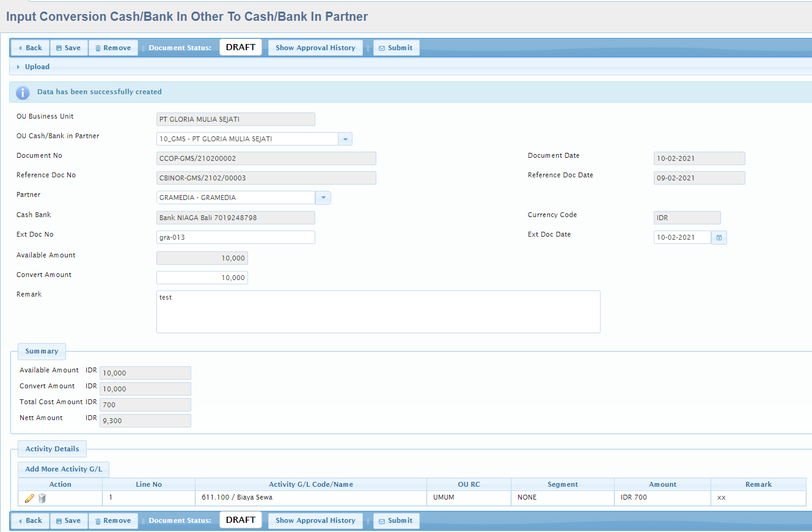
Task: Click the page title Input Conversion Cash/Bank
Action: [x=187, y=17]
